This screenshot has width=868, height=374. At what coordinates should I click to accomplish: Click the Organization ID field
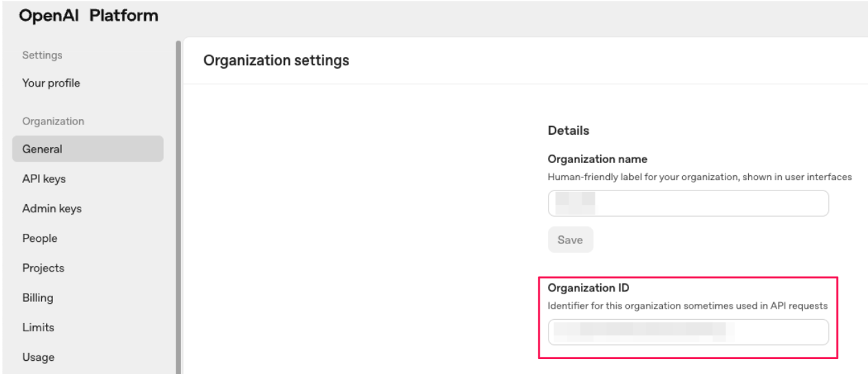coord(688,332)
